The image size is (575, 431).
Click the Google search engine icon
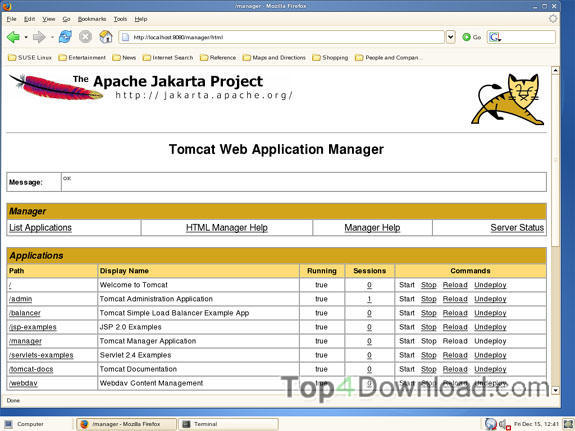[495, 37]
